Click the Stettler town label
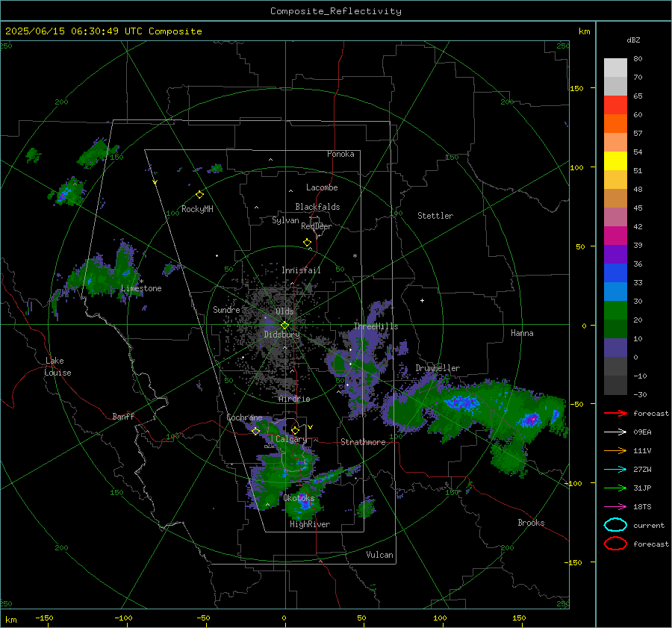The width and height of the screenshot is (672, 628). 435,216
